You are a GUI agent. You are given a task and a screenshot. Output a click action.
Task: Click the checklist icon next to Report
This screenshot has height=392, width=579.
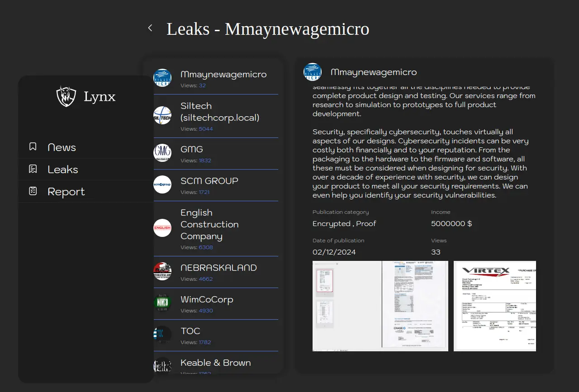point(33,191)
